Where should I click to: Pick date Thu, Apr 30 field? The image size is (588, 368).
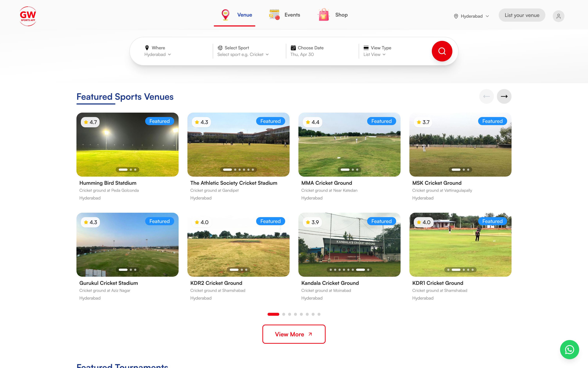pos(302,54)
